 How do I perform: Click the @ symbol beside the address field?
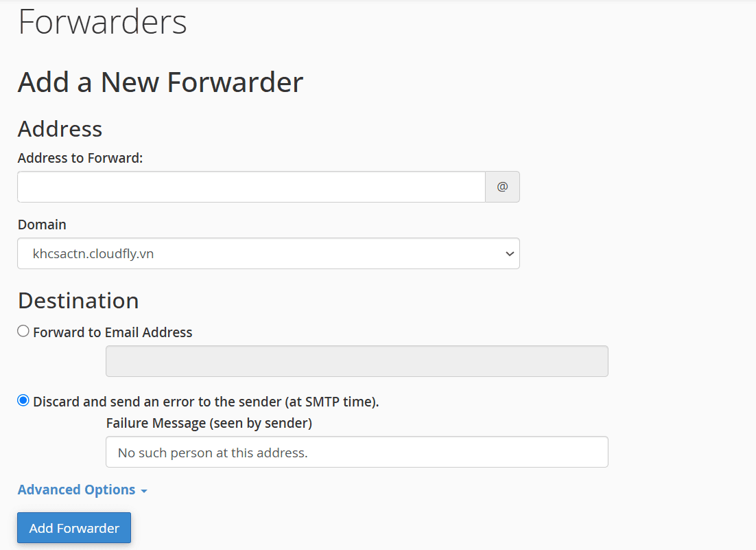click(502, 186)
